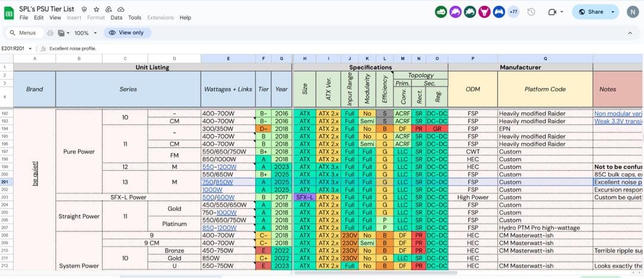Click the cloud document status icon

pyautogui.click(x=120, y=10)
